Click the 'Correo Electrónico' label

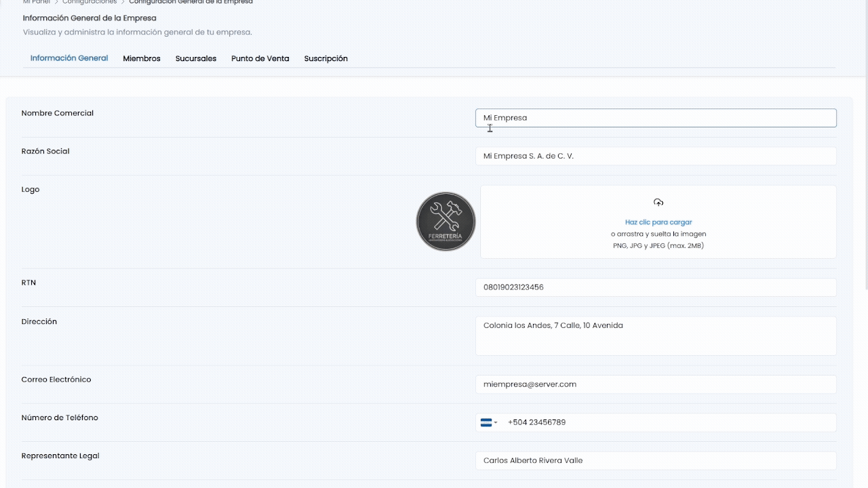click(x=56, y=380)
